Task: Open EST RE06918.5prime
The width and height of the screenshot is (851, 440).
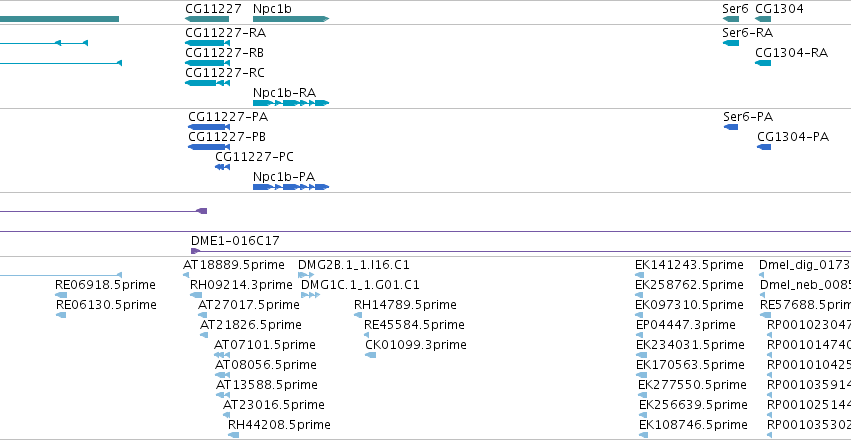Action: pos(61,295)
